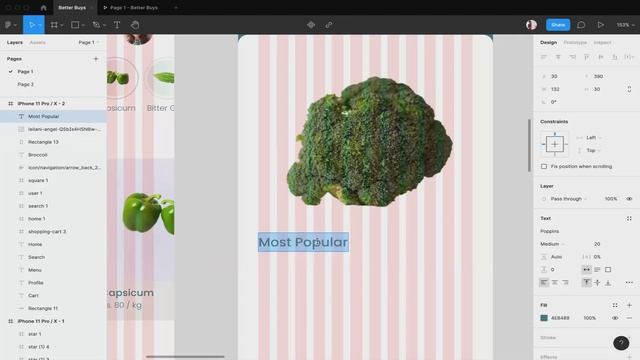The height and width of the screenshot is (360, 640).
Task: Check Fix position when scrolling
Action: (x=544, y=167)
